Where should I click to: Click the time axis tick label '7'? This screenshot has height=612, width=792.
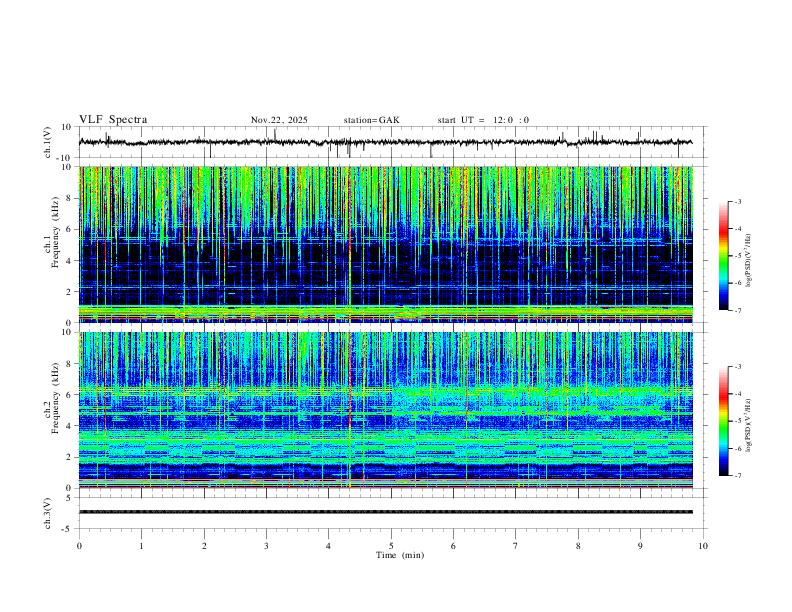click(x=516, y=546)
